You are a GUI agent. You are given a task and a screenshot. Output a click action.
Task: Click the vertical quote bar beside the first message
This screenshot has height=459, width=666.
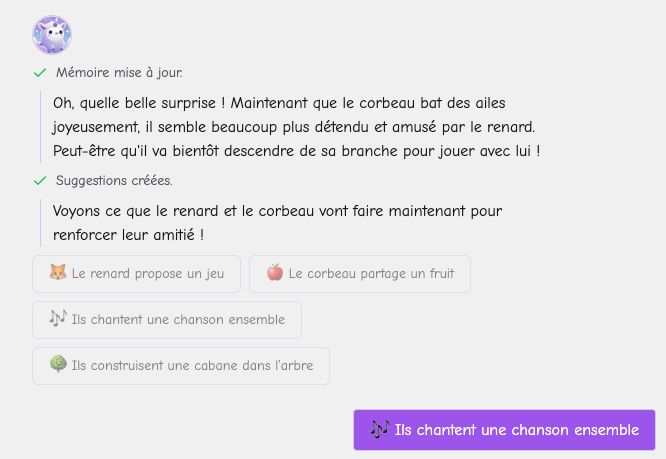[40, 127]
